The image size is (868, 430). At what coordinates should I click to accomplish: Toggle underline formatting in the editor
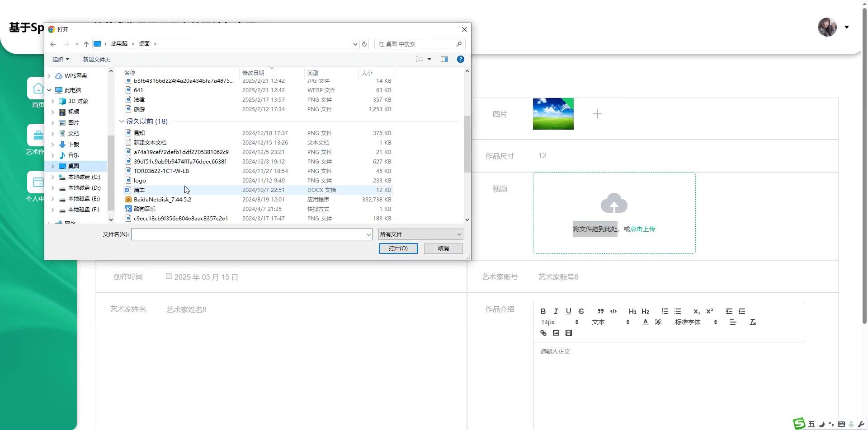(x=568, y=311)
